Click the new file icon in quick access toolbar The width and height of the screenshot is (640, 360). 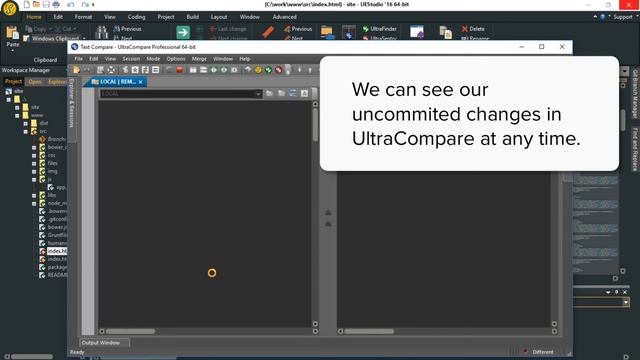click(x=26, y=4)
